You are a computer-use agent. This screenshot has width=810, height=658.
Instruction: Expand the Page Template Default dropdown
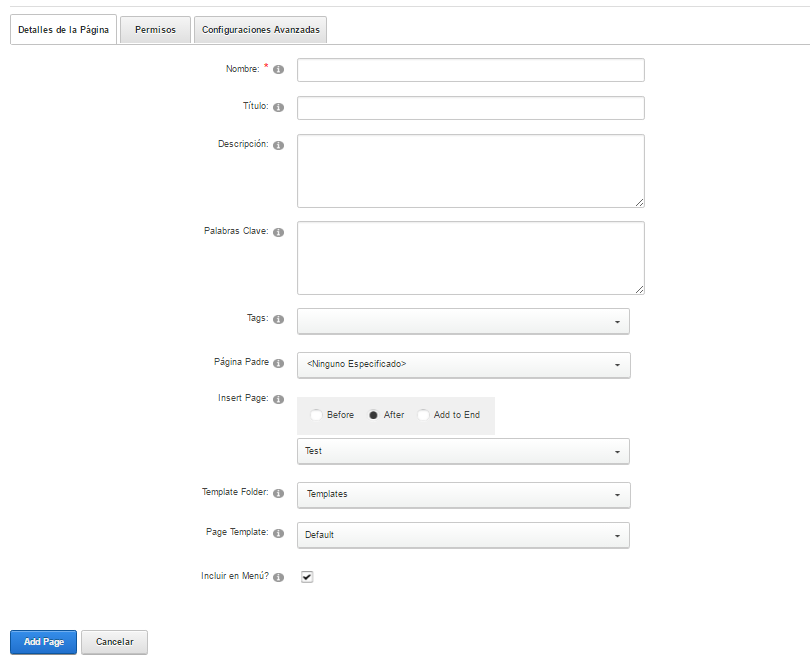click(x=463, y=535)
